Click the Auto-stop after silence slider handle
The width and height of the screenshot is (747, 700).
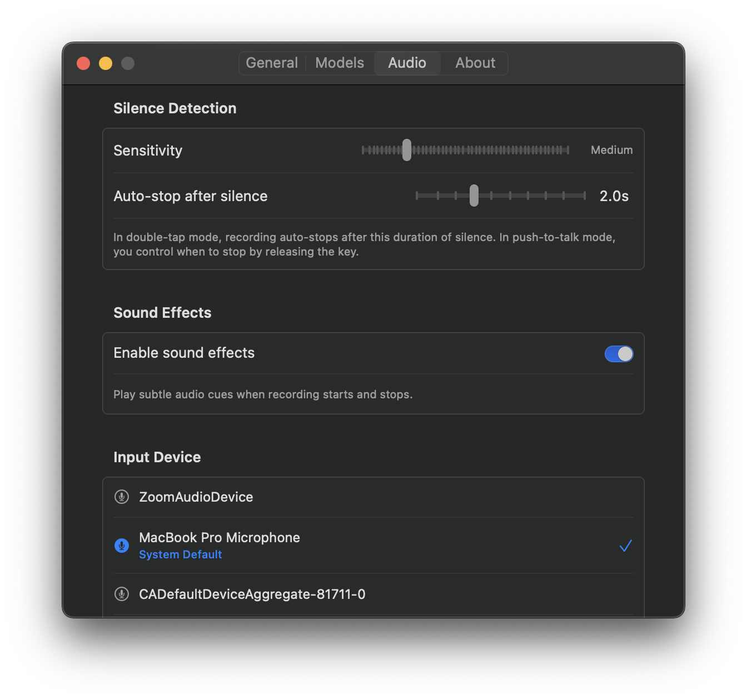(x=474, y=196)
